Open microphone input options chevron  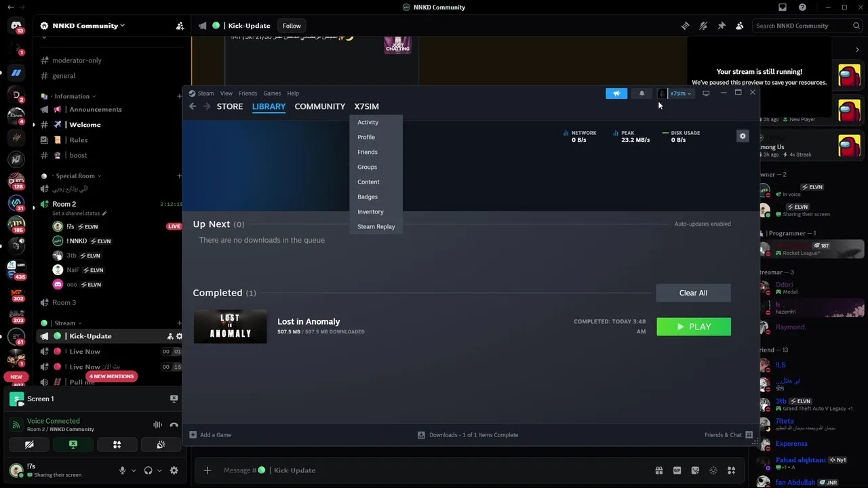tap(134, 470)
